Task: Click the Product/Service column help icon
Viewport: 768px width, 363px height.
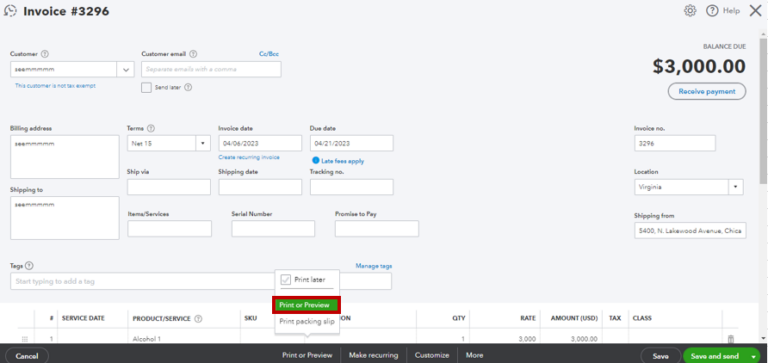Action: pyautogui.click(x=198, y=318)
